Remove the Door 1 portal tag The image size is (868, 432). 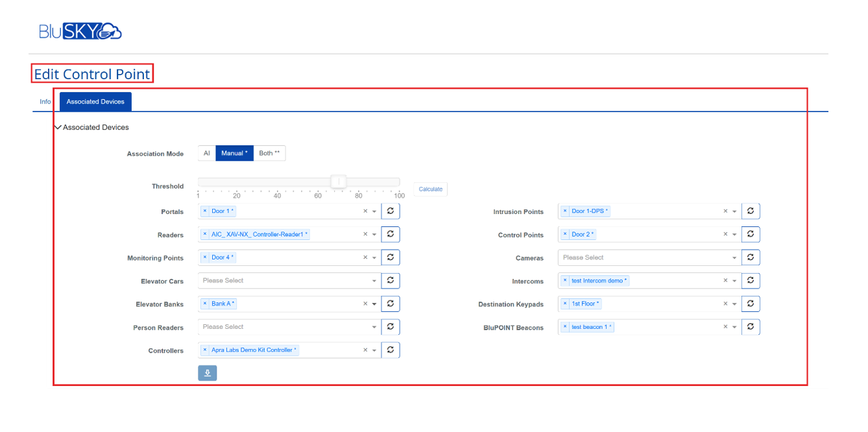click(205, 211)
